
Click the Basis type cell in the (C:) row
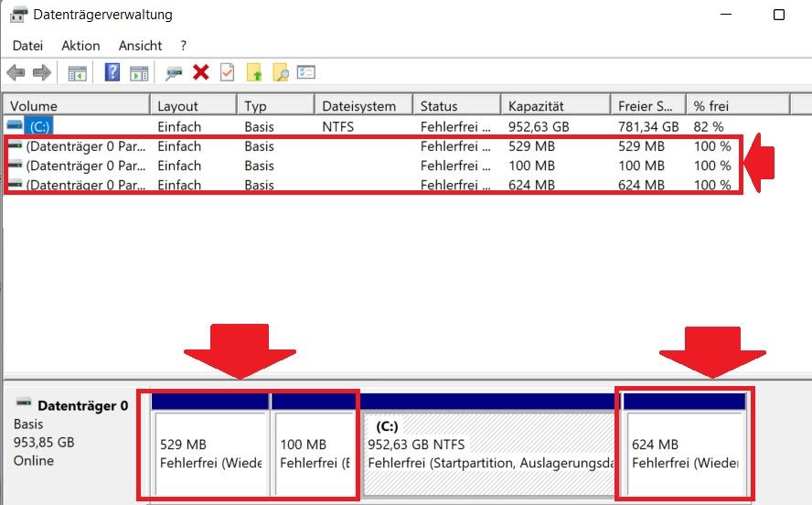pyautogui.click(x=259, y=126)
